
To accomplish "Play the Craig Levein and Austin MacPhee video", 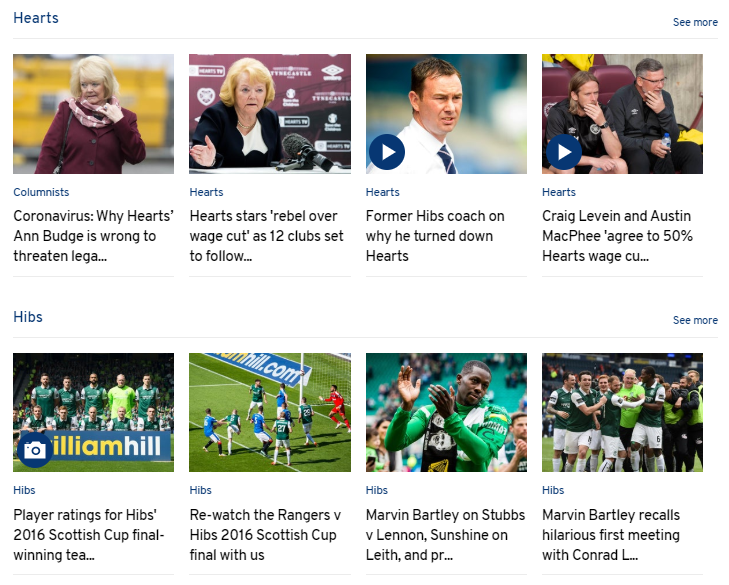I will pyautogui.click(x=564, y=152).
